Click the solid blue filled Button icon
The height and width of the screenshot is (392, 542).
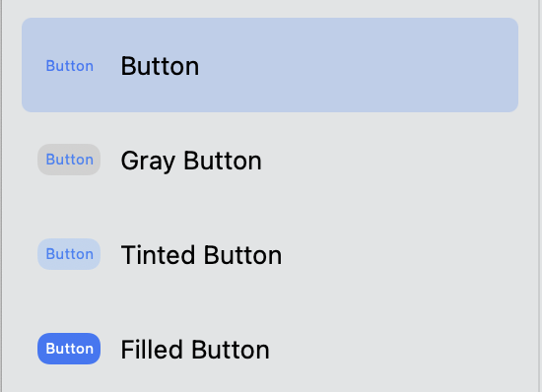(x=69, y=349)
